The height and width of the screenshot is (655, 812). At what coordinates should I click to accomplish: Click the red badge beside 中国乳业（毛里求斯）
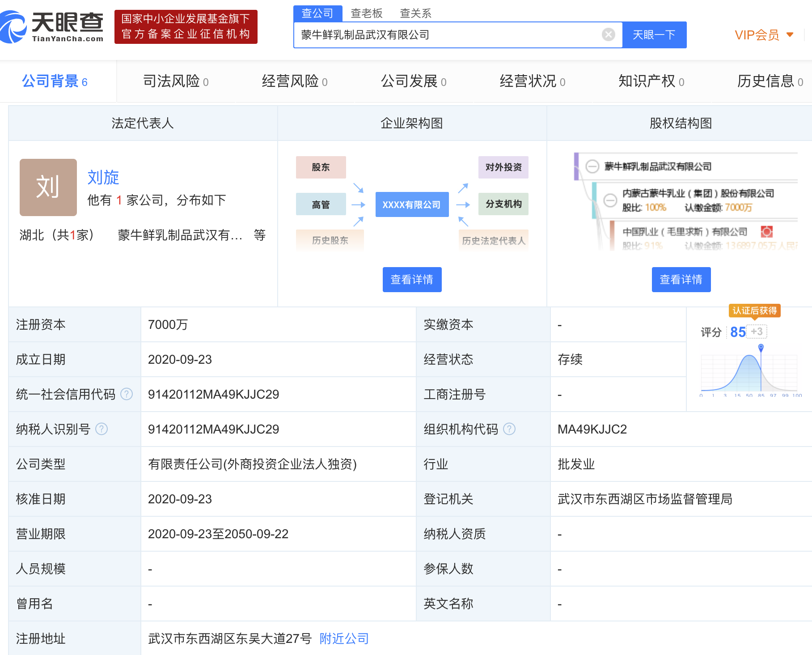767,232
